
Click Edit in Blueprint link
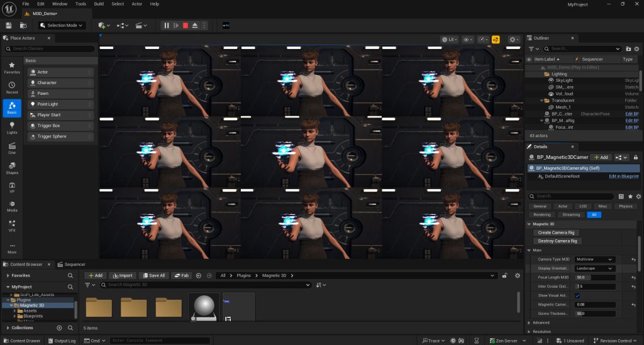[x=623, y=177]
